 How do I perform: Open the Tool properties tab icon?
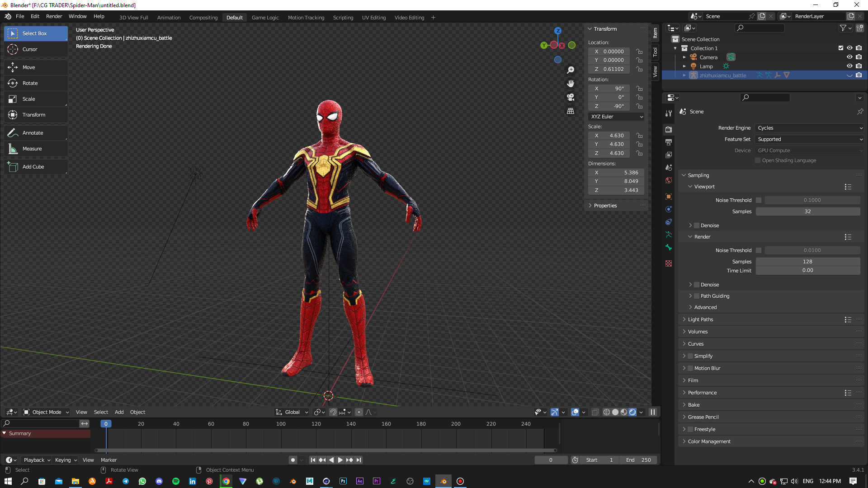tap(669, 113)
